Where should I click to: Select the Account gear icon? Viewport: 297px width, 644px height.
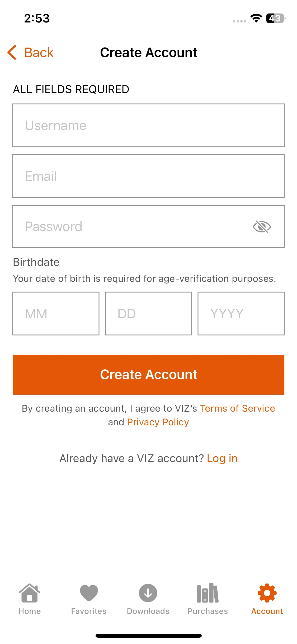(x=267, y=593)
